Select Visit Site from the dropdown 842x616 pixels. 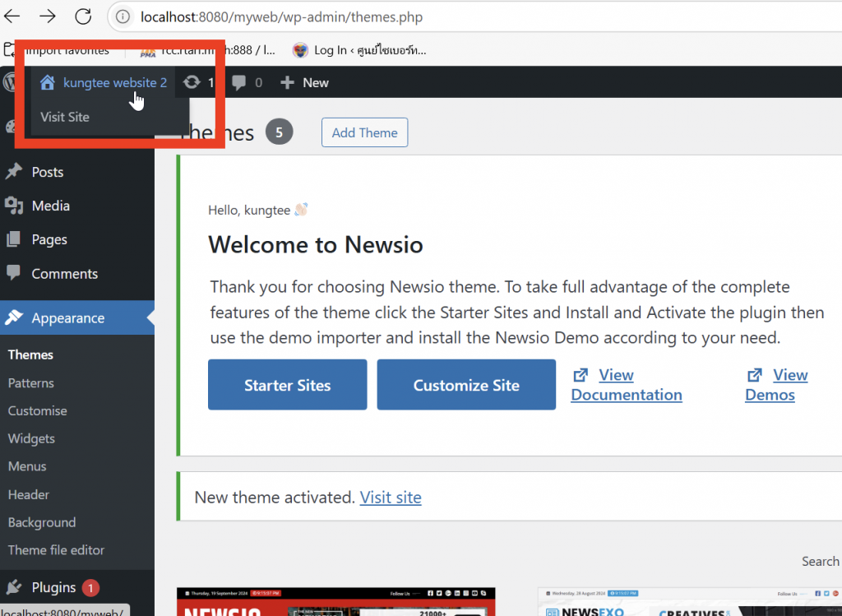coord(65,117)
